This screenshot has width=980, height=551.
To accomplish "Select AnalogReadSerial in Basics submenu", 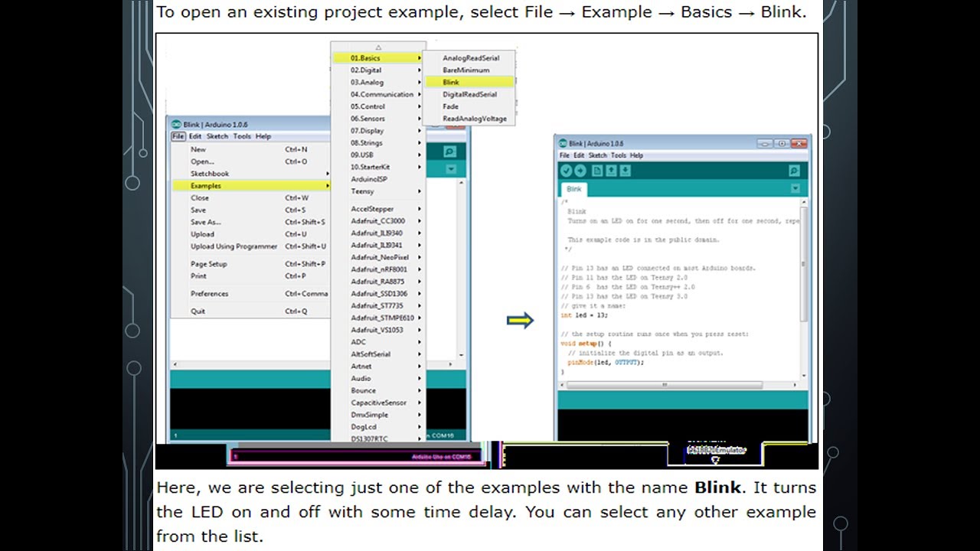I will tap(470, 58).
